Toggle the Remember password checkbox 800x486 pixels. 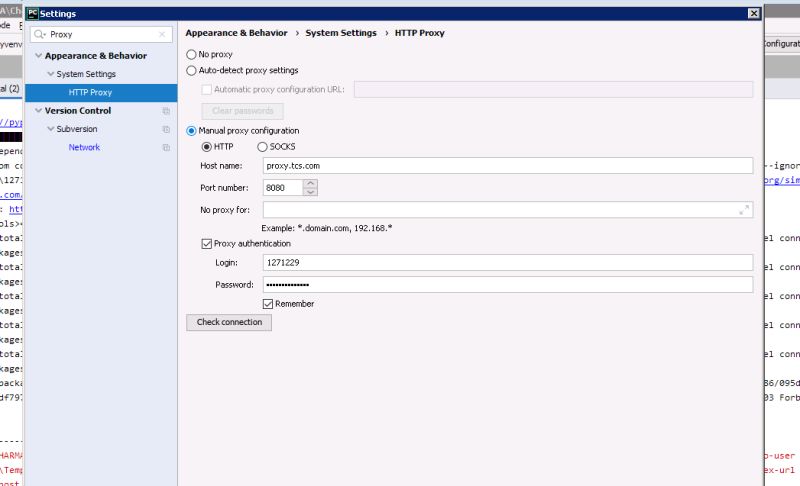268,304
